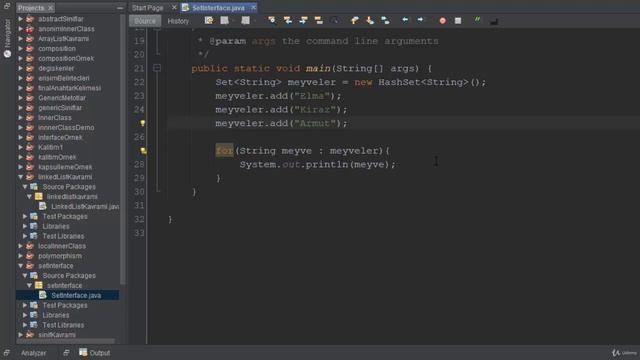
Task: Select the kapsullemeOrnek project
Action: pos(65,167)
